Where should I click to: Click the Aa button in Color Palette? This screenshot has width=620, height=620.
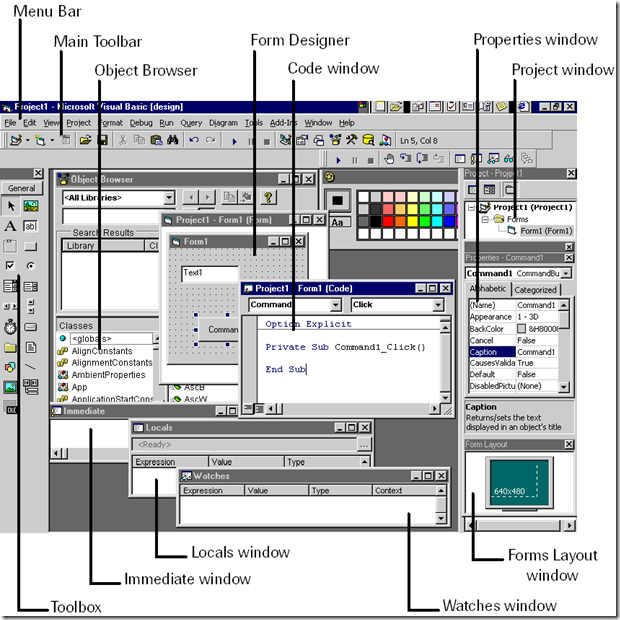click(339, 222)
